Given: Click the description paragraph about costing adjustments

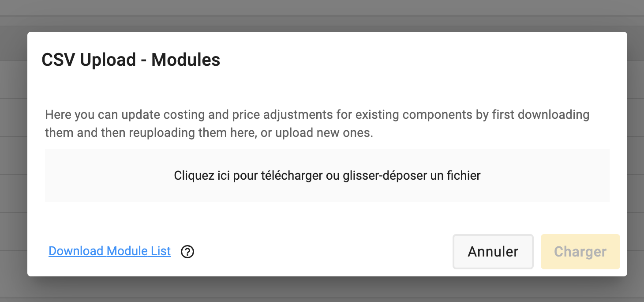Looking at the screenshot, I should pyautogui.click(x=317, y=124).
